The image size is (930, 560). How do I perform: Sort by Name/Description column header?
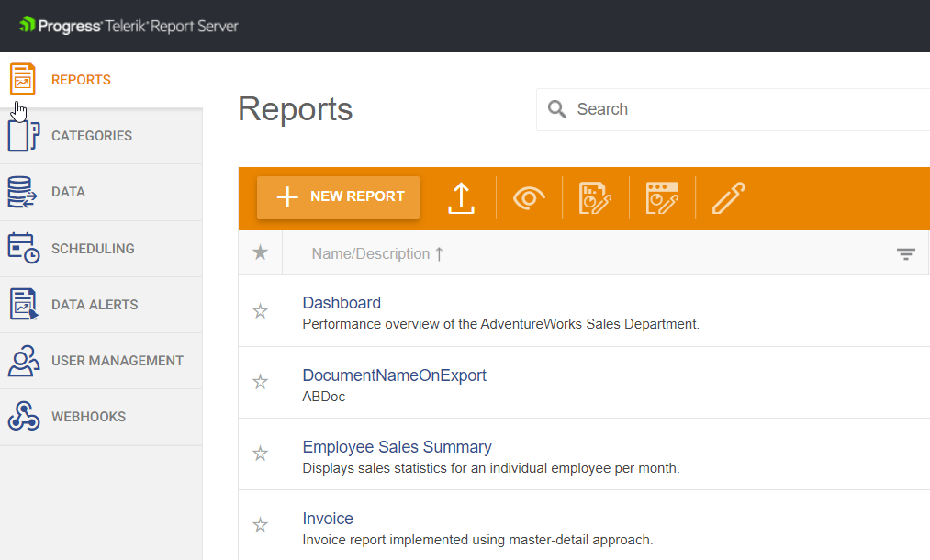click(x=377, y=254)
